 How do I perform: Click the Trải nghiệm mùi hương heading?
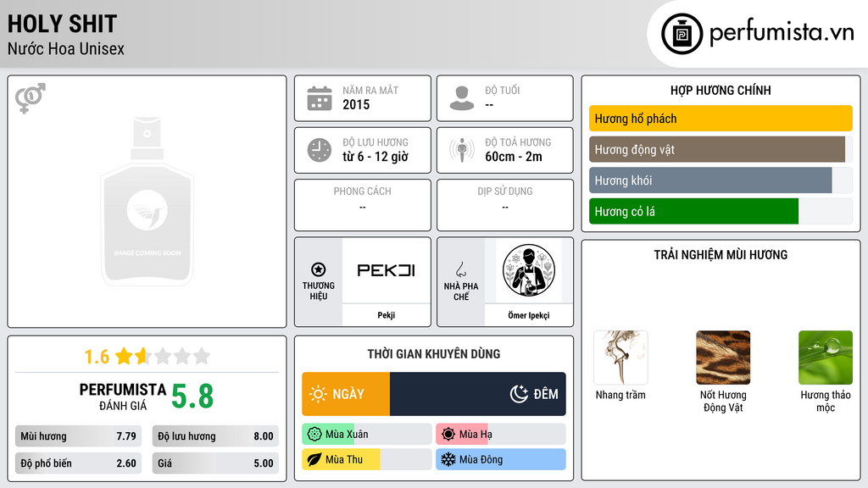point(721,255)
